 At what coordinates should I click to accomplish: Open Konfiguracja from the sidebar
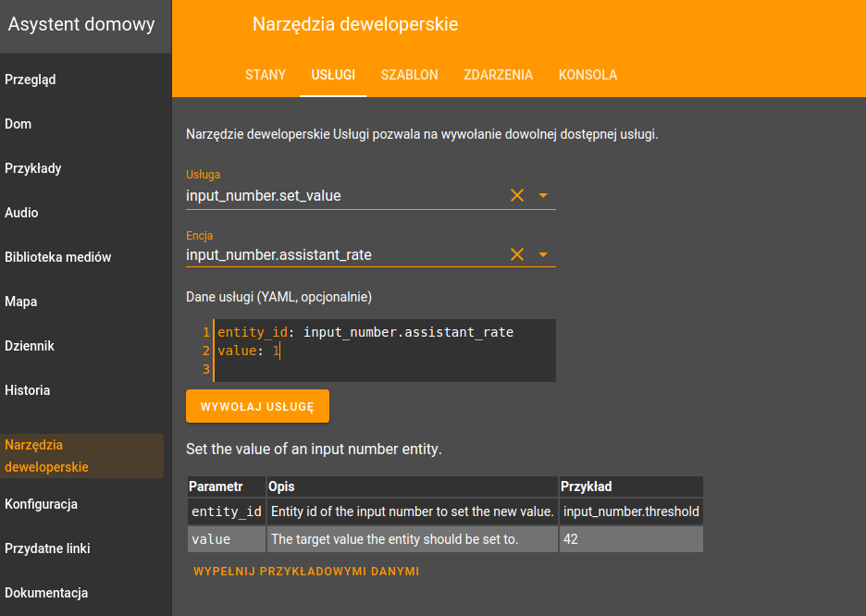click(42, 504)
